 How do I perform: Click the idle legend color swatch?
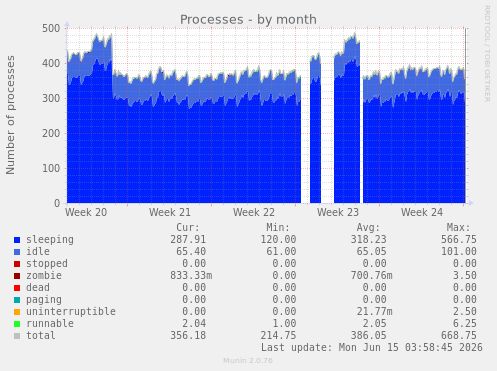pos(17,252)
